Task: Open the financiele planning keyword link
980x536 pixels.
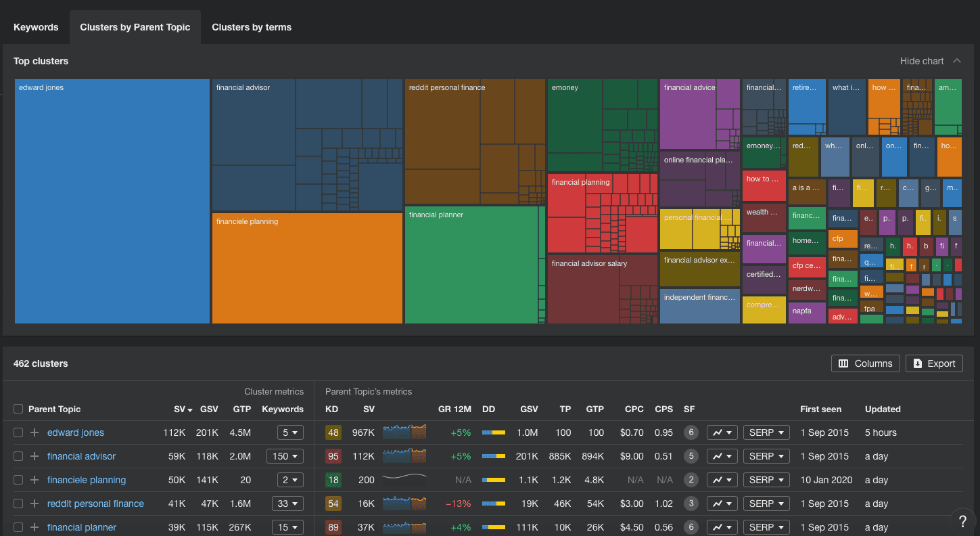Action: click(x=87, y=481)
